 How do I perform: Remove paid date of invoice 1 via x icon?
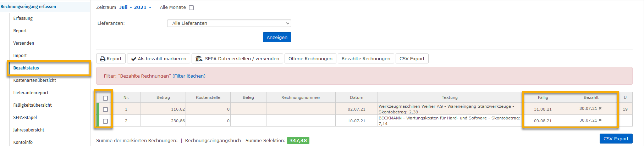click(600, 108)
